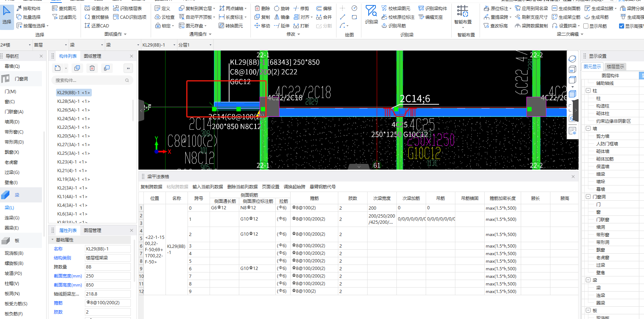Click 查改标高 edit elevation tool
The height and width of the screenshot is (319, 644).
coord(495,26)
